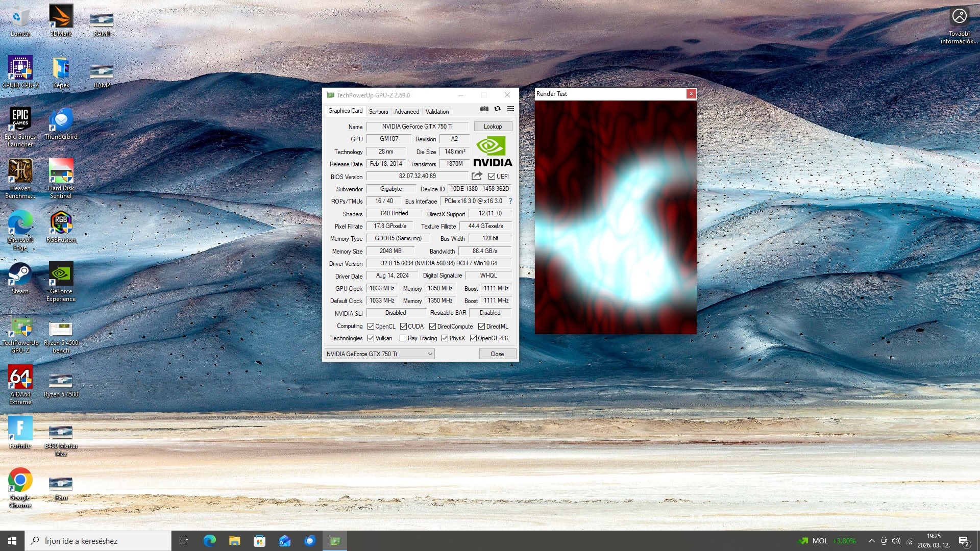The image size is (980, 551).
Task: Toggle the CUDA checkbox
Action: (403, 327)
